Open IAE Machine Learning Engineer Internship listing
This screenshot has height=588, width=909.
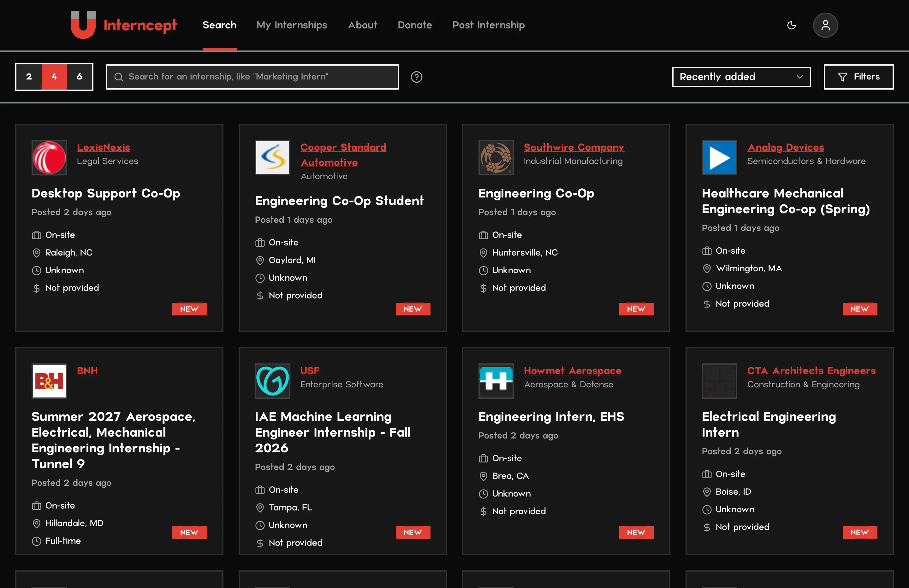(333, 432)
